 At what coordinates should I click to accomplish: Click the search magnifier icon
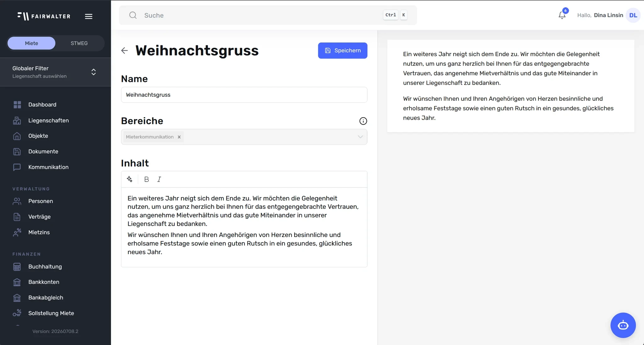pyautogui.click(x=133, y=15)
